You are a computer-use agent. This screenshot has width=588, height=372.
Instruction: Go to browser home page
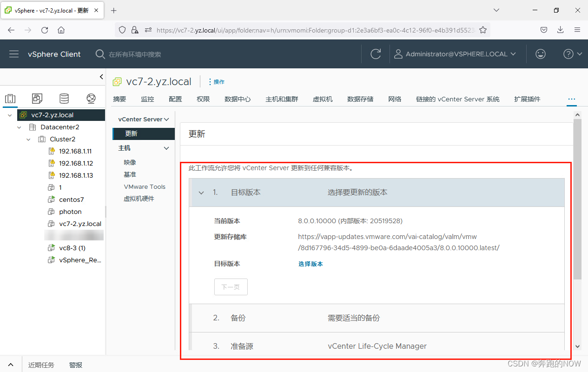[61, 30]
